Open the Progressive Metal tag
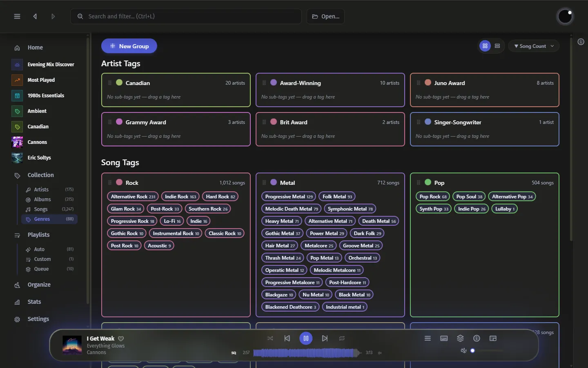Viewport: 588px width, 368px height. pos(289,197)
